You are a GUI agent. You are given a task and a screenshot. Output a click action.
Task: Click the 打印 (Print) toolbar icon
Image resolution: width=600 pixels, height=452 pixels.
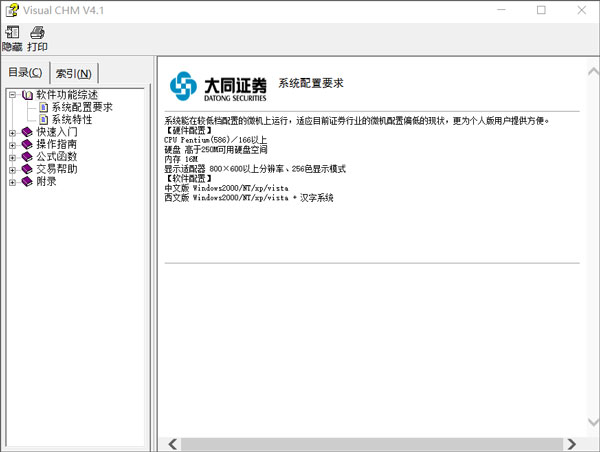(37, 38)
